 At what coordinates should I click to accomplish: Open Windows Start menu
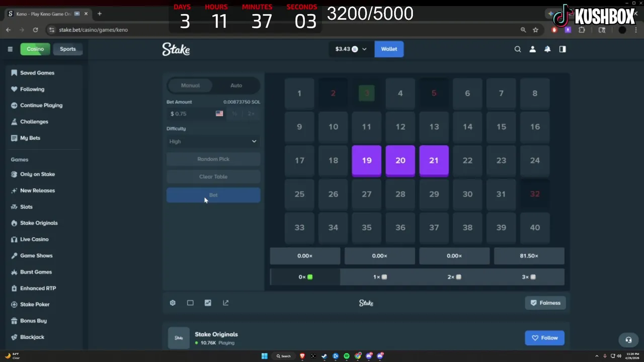tap(264, 356)
